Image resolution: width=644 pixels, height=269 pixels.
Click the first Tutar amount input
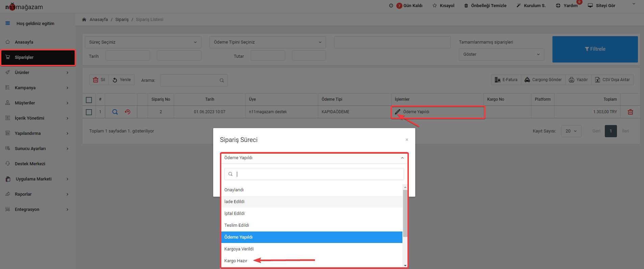tap(268, 56)
